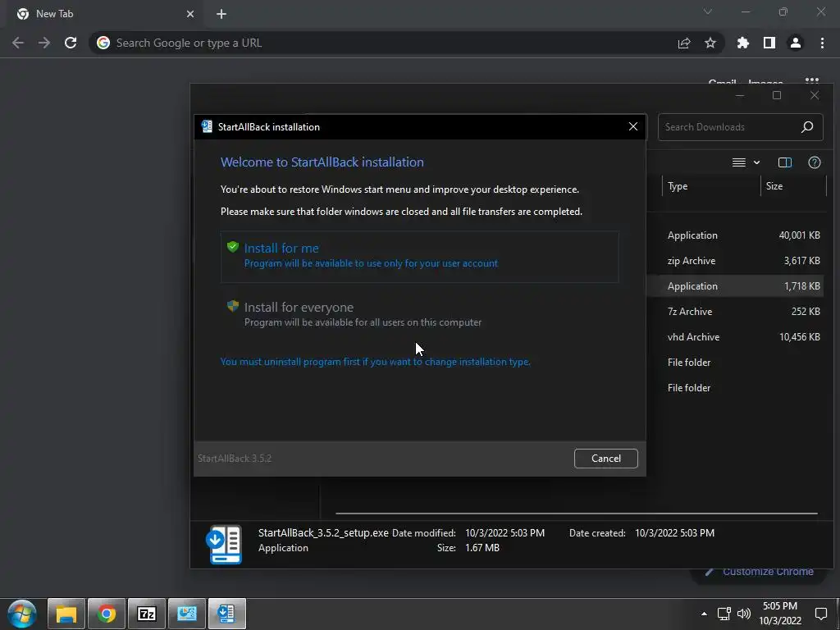The image size is (840, 630).
Task: Open Chrome extensions puzzle icon
Action: tap(742, 43)
